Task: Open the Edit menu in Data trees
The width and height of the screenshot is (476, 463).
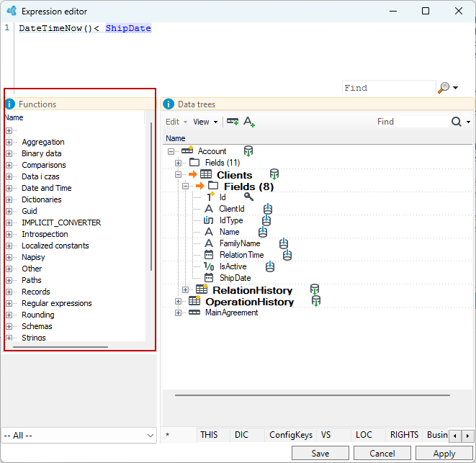Action: 176,122
